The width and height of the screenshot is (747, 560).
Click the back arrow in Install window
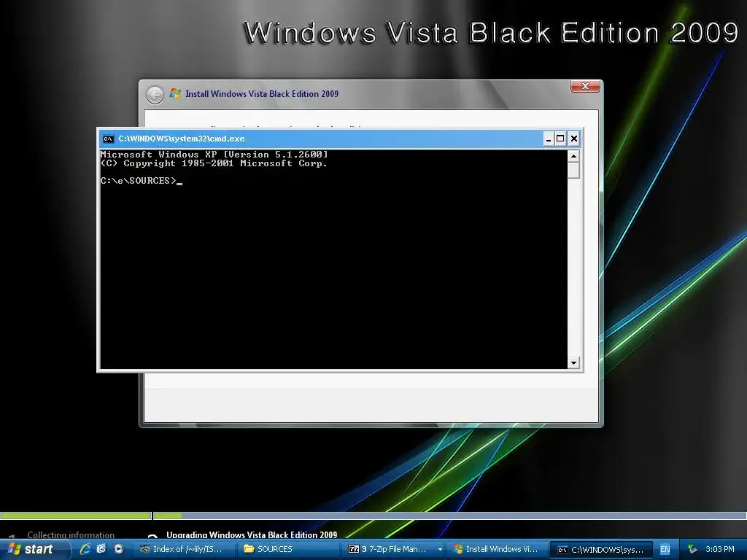(155, 94)
